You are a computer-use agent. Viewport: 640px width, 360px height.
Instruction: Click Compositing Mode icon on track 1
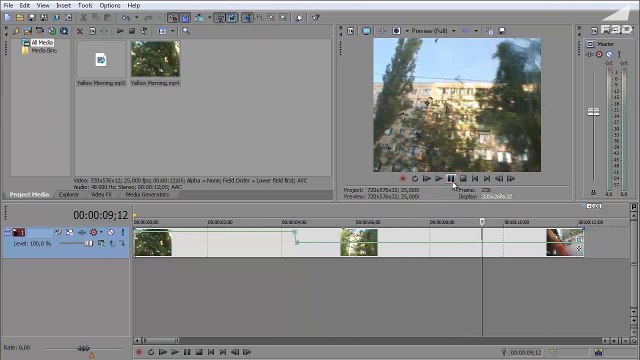tap(101, 243)
